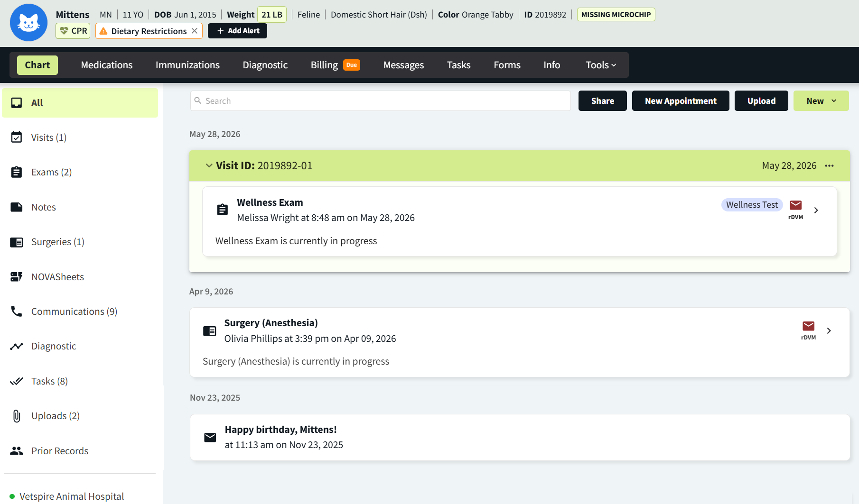The height and width of the screenshot is (504, 859).
Task: Click the rDVM envelope on Wellness Exam
Action: (x=796, y=205)
